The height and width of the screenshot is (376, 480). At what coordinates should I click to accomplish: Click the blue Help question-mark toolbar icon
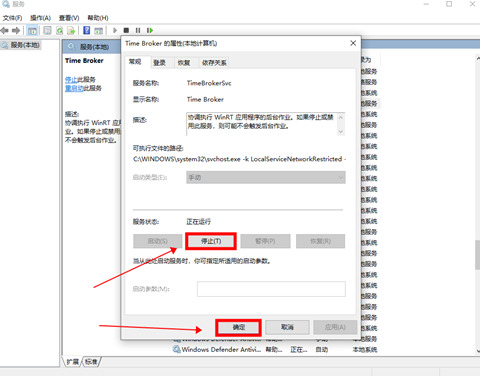[87, 30]
